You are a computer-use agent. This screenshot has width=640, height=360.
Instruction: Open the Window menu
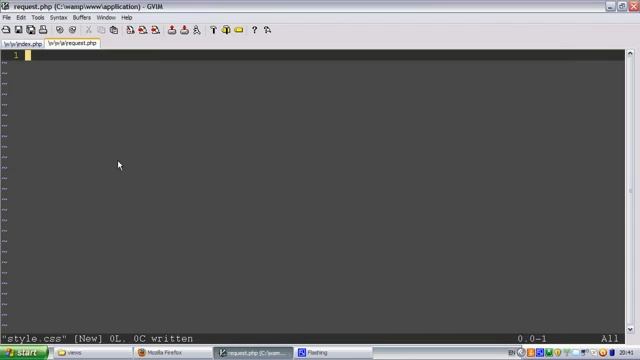(106, 18)
